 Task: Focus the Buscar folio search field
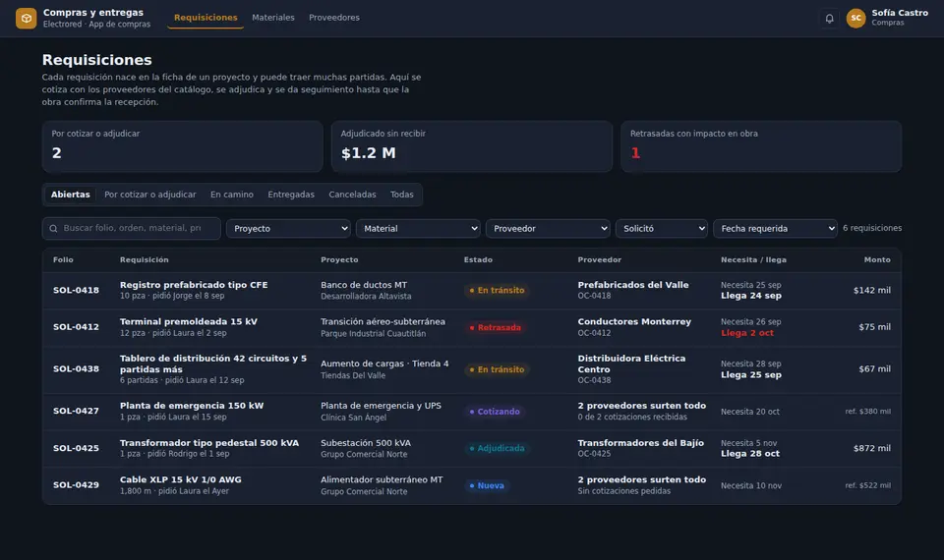[x=131, y=229]
